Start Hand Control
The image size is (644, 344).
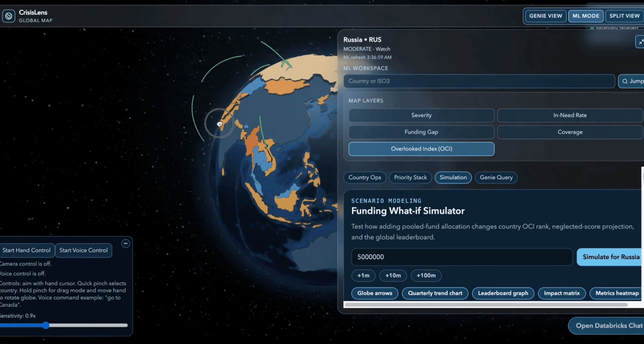click(x=26, y=250)
